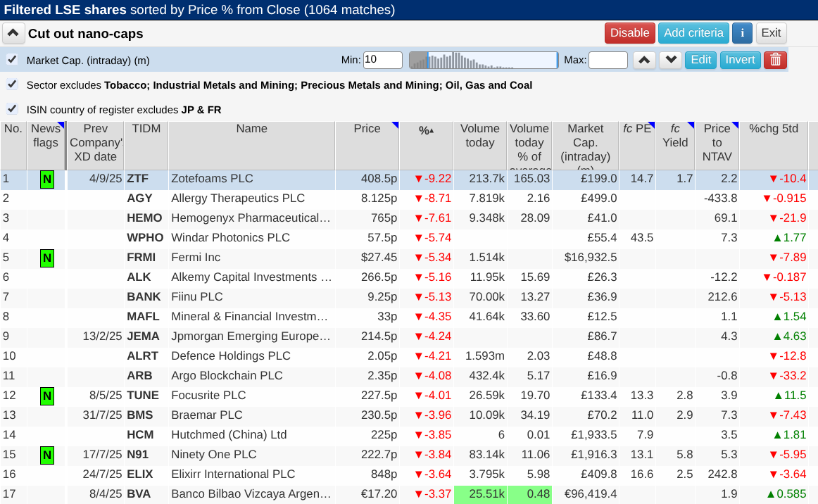818x504 pixels.
Task: Uncheck the Sector excludes criterion
Action: click(x=12, y=84)
